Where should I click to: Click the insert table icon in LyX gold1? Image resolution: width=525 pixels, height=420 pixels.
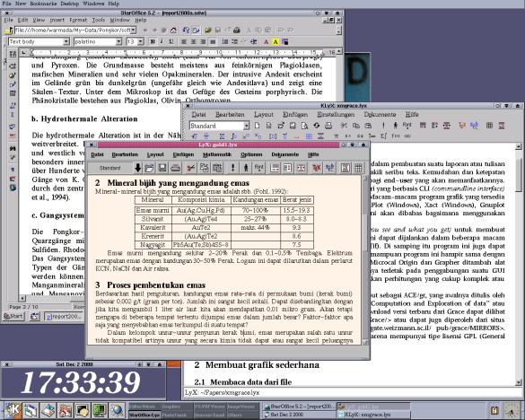(359, 168)
